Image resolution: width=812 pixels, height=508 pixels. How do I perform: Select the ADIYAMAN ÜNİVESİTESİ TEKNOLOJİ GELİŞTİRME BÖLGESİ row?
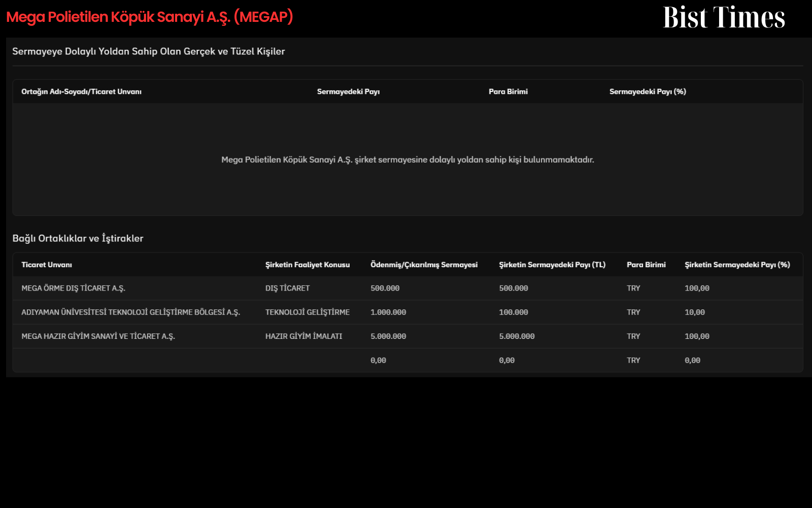click(x=408, y=312)
